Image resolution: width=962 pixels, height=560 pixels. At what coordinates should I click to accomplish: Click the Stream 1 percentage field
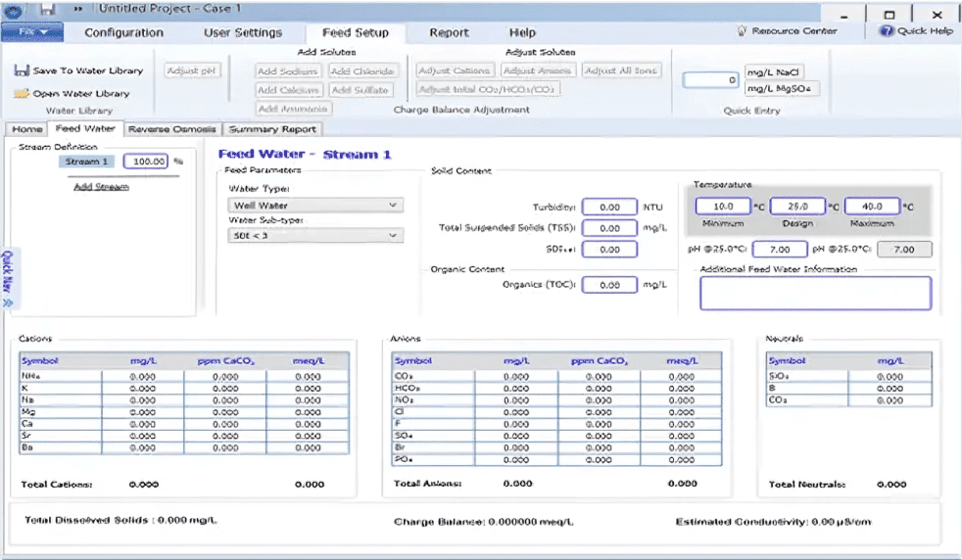click(x=146, y=162)
